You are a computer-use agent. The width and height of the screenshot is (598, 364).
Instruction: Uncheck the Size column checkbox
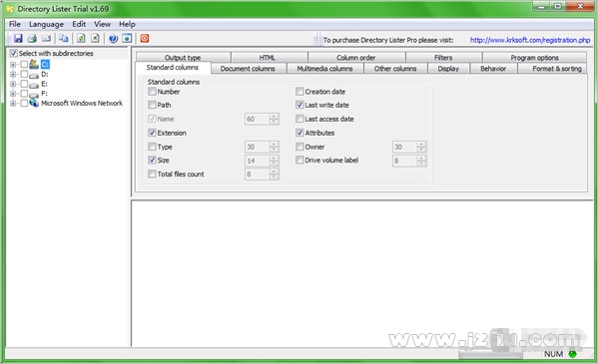tap(152, 161)
